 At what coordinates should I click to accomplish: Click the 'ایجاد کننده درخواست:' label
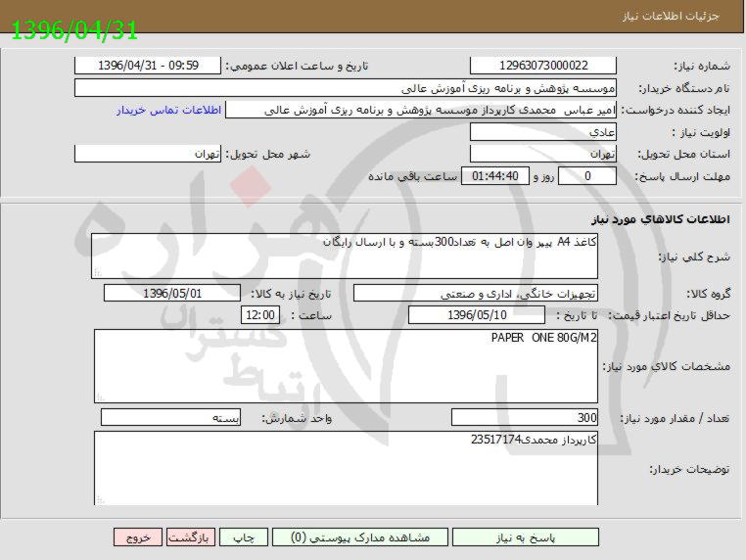click(x=675, y=111)
